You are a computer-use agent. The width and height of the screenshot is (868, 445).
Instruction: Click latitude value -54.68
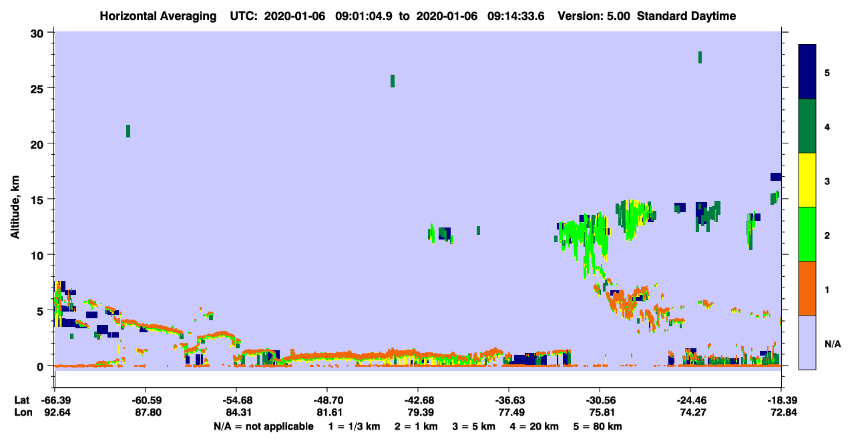coord(236,400)
